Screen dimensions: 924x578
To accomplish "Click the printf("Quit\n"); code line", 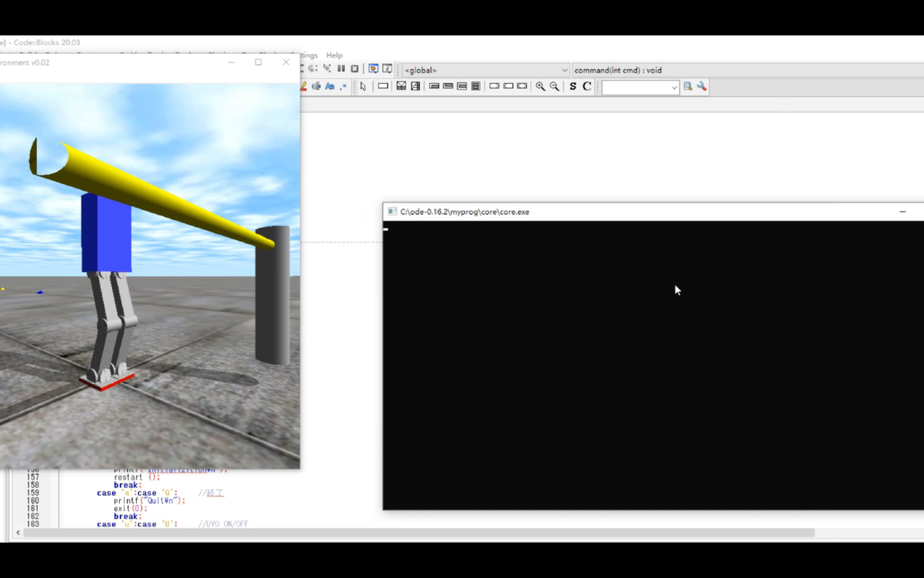I will pyautogui.click(x=149, y=501).
